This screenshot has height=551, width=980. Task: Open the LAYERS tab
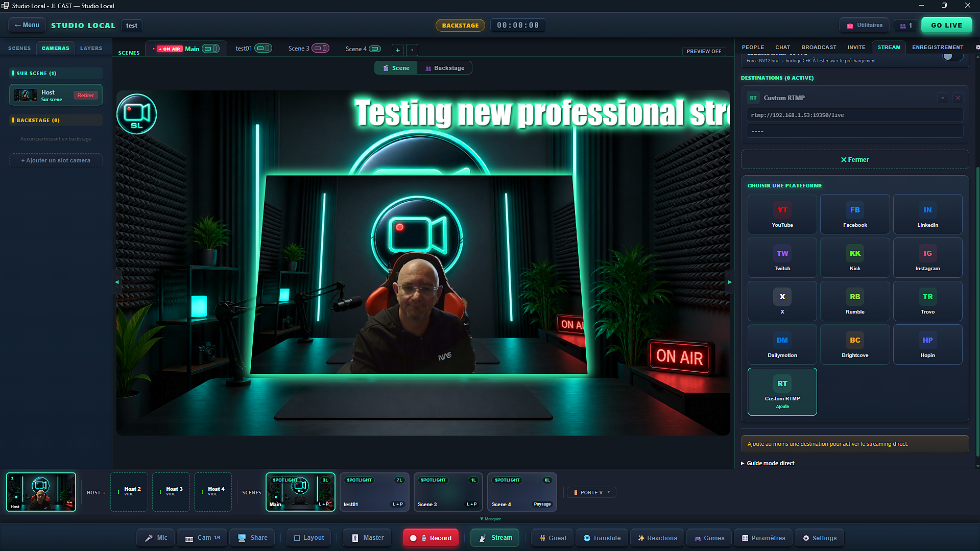click(x=91, y=48)
